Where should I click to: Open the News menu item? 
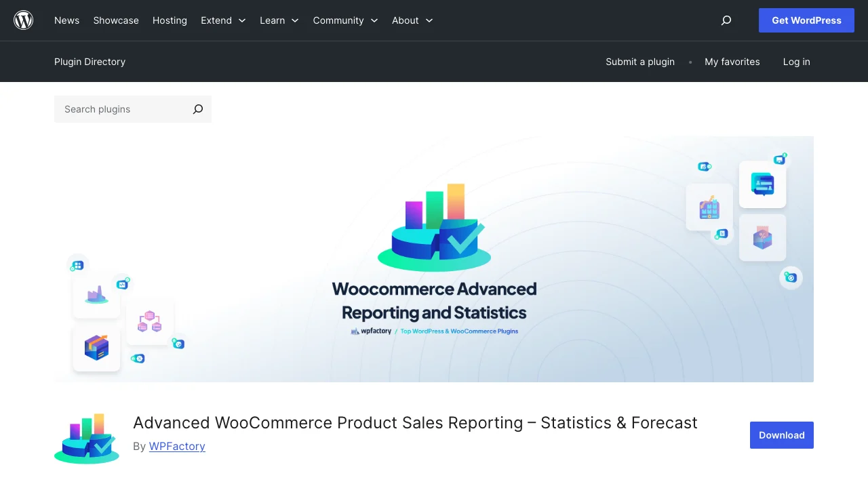pos(67,20)
